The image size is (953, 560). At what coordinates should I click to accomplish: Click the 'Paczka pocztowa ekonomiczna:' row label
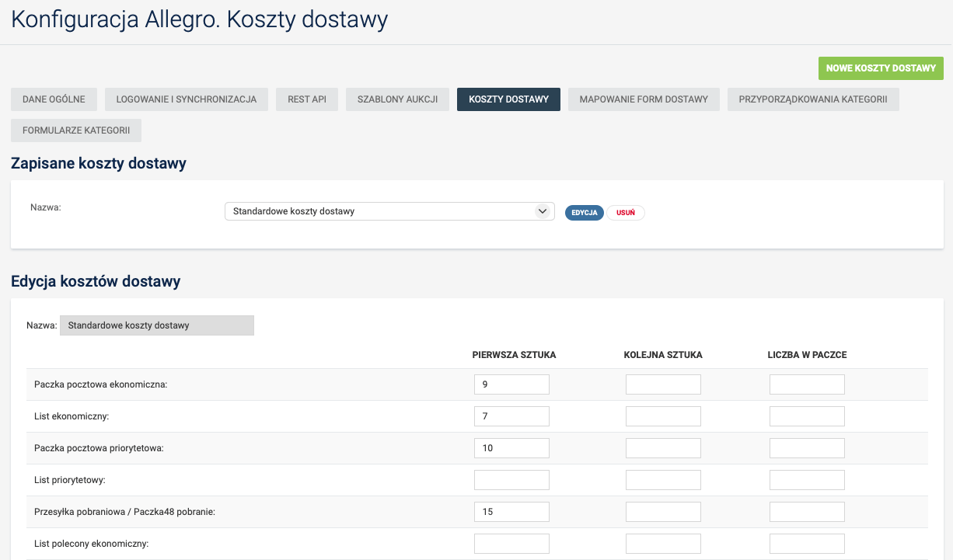[101, 384]
